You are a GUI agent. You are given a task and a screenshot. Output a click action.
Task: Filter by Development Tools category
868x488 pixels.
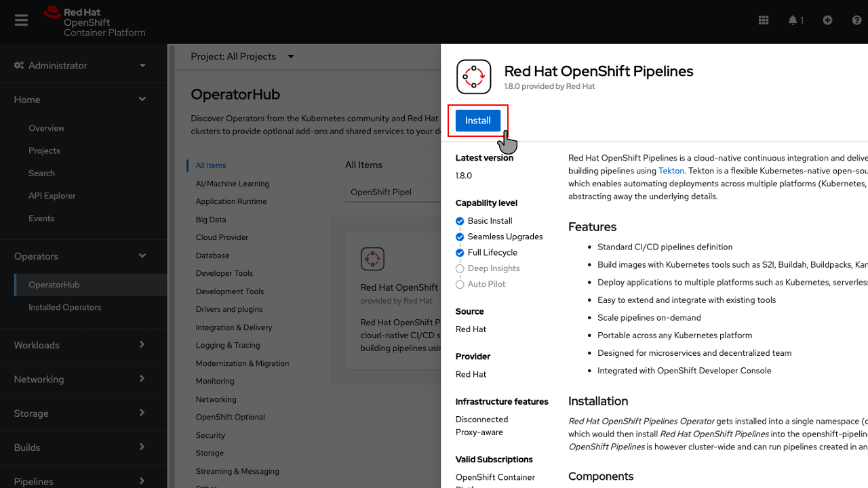(230, 291)
